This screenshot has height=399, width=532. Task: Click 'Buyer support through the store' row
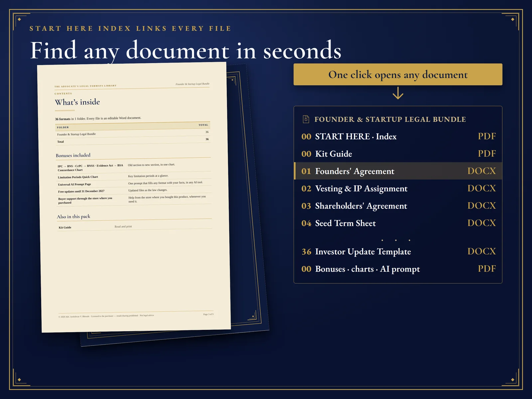click(x=135, y=199)
